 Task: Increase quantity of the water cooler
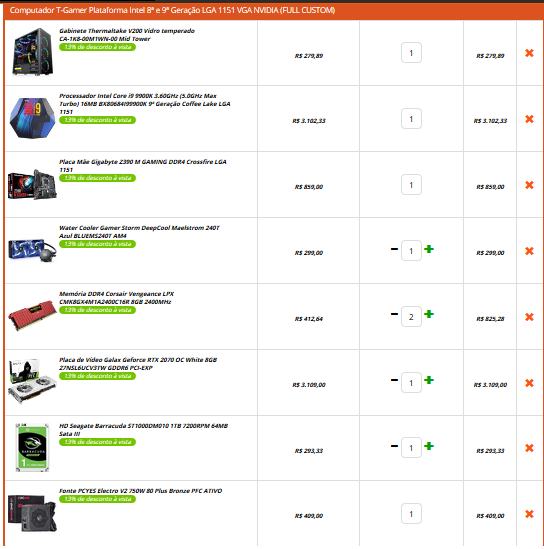click(429, 249)
